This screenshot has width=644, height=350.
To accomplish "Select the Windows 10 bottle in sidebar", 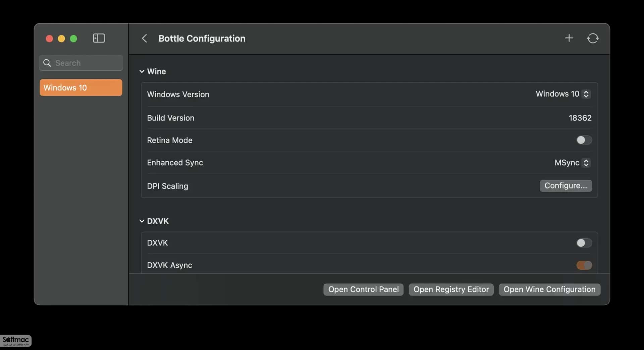I will [x=81, y=88].
